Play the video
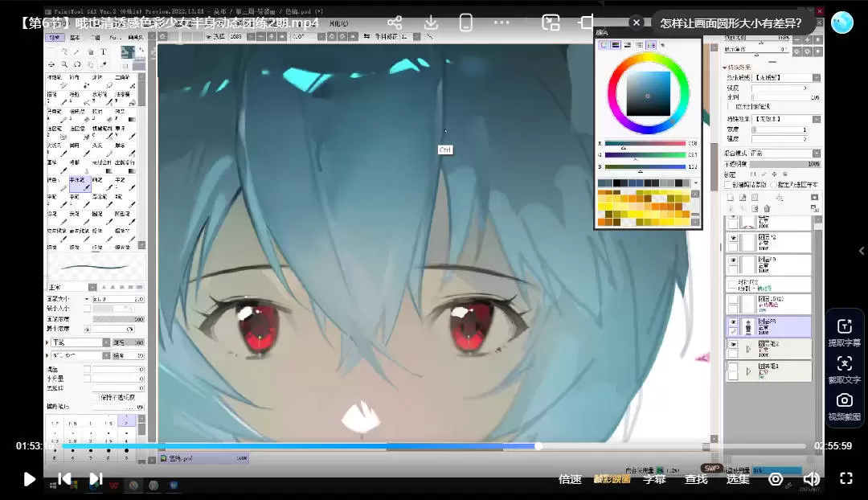 [29, 479]
